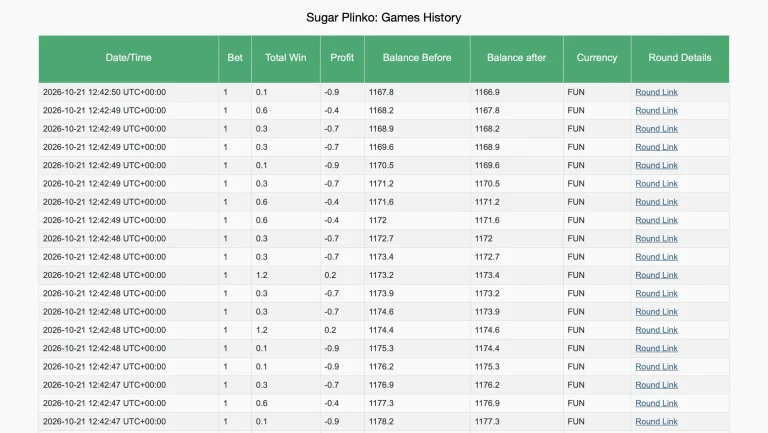The height and width of the screenshot is (433, 768).
Task: Click the Round Details column header
Action: pos(680,58)
